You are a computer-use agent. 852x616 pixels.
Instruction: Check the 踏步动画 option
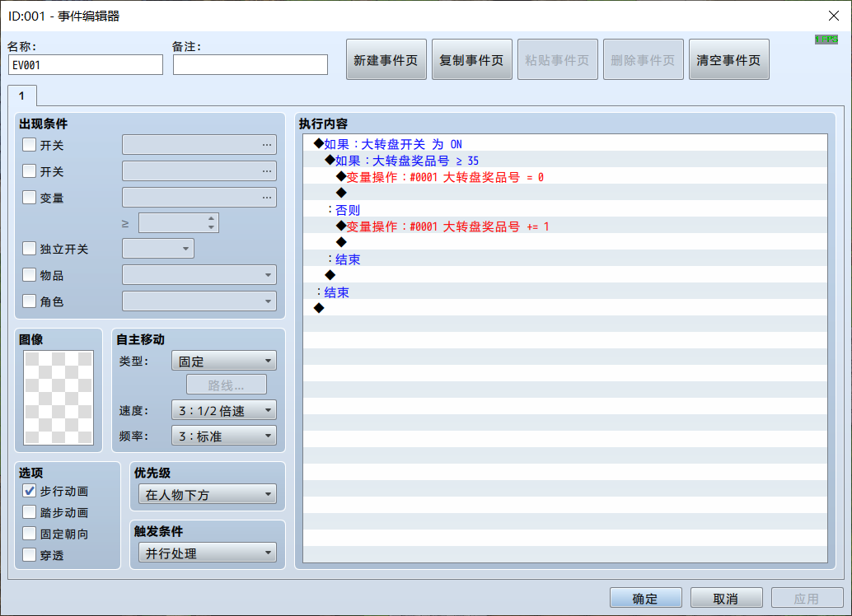[x=30, y=512]
